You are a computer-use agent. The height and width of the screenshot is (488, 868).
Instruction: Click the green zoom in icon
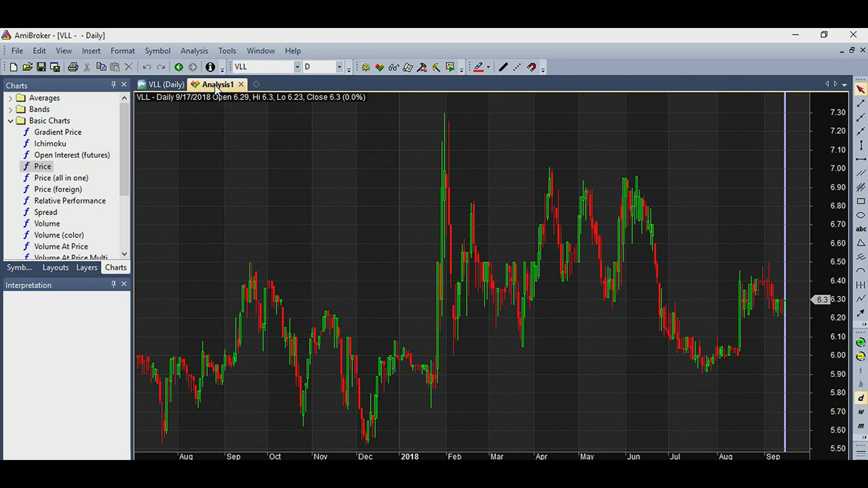tap(861, 343)
